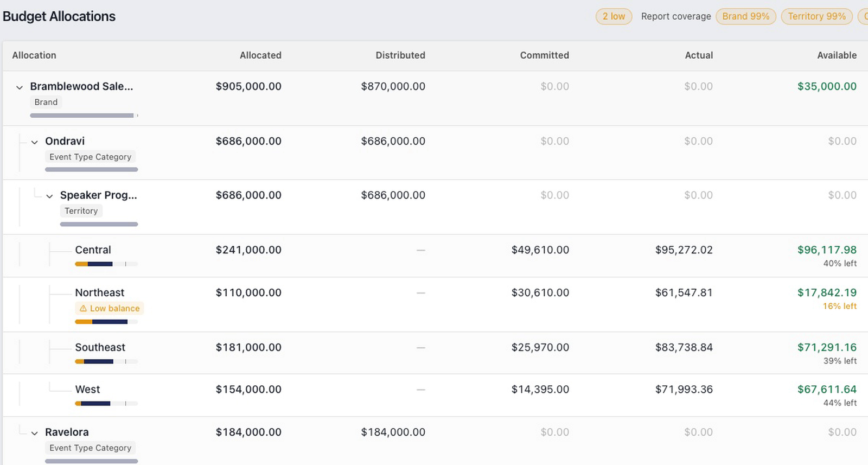
Task: Select the West territory row name
Action: (x=87, y=390)
